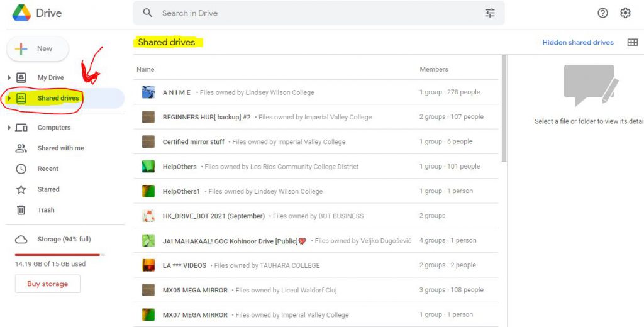Image resolution: width=644 pixels, height=327 pixels.
Task: Click the Members column header
Action: pyautogui.click(x=434, y=69)
